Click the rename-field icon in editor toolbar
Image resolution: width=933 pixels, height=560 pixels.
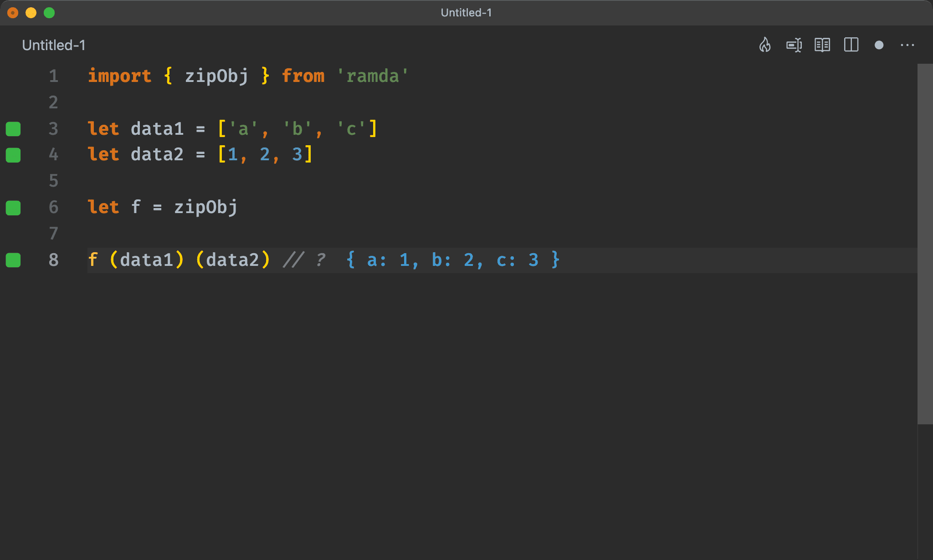pos(794,45)
